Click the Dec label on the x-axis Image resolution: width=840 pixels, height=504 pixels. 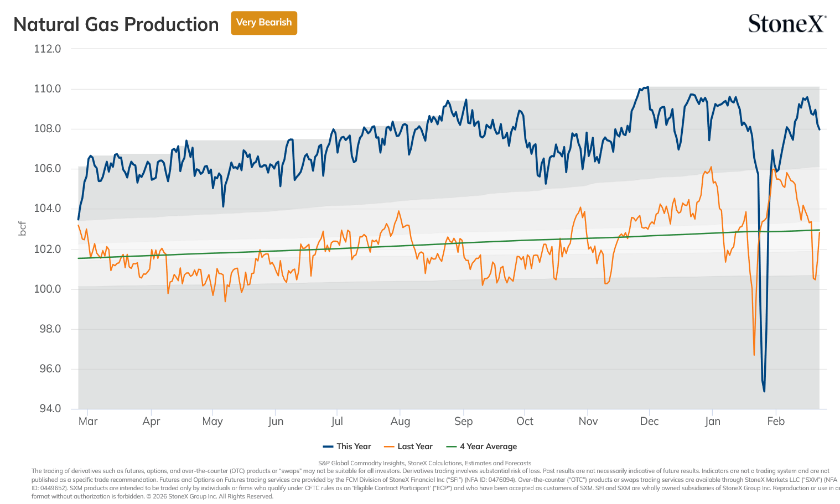(649, 421)
